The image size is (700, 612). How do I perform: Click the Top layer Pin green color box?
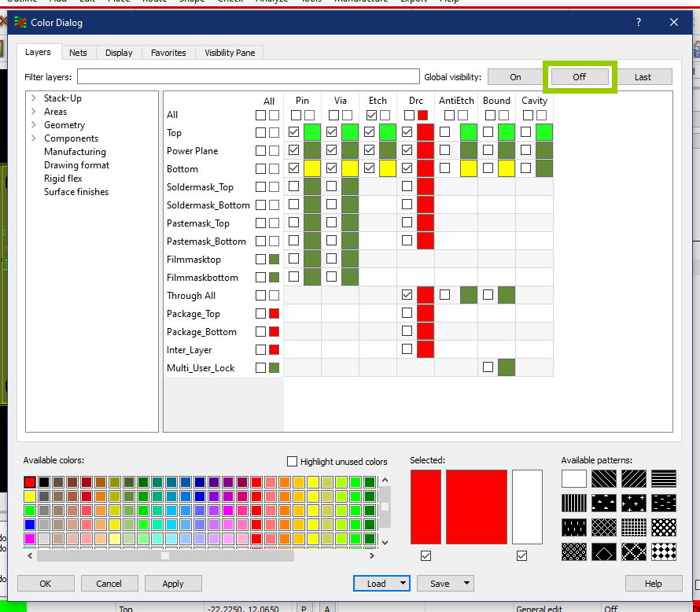tap(311, 132)
